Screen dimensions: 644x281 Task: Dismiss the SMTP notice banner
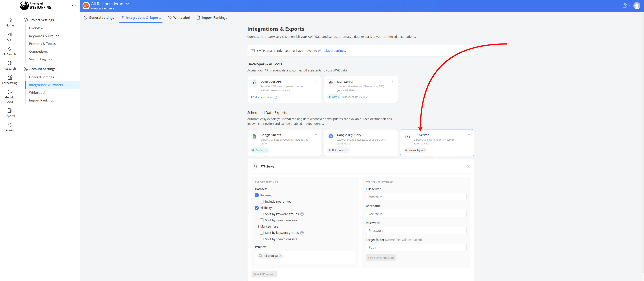469,51
